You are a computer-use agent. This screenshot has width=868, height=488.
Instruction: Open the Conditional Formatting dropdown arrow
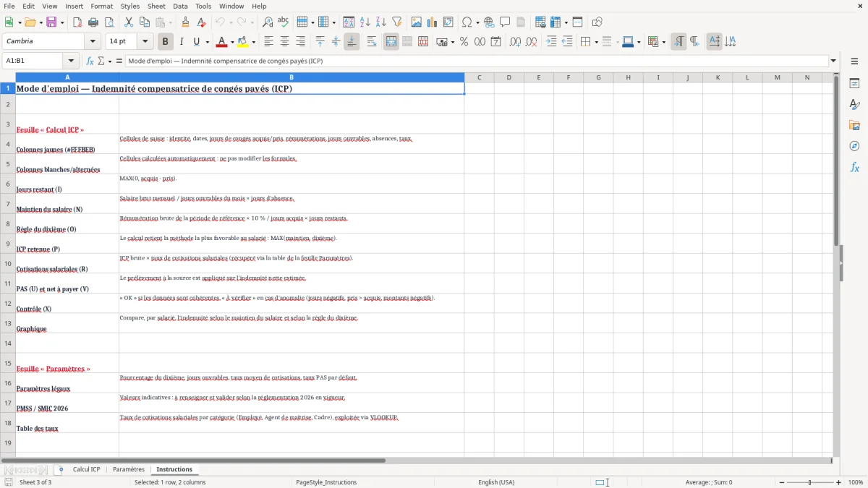(x=663, y=42)
